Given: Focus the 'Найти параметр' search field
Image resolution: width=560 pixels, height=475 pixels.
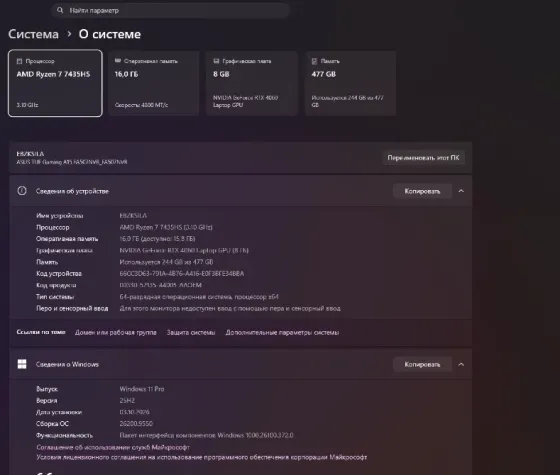Looking at the screenshot, I should click(x=170, y=10).
